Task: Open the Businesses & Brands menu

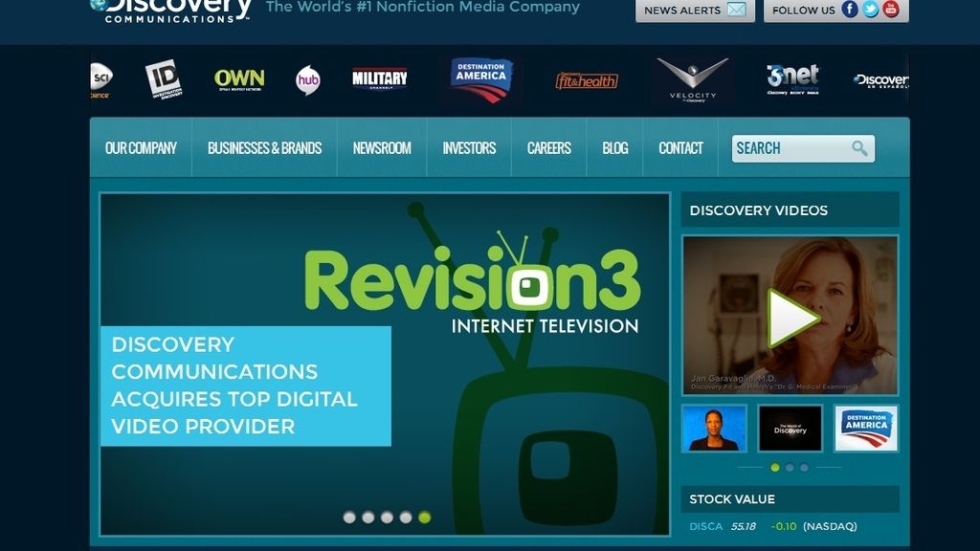Action: coord(264,148)
